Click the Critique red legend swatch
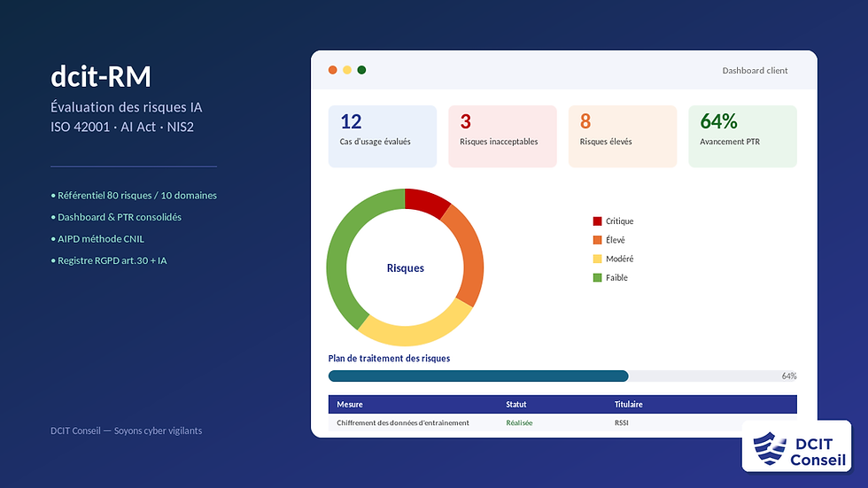Screen dimensions: 868x488 pyautogui.click(x=597, y=221)
